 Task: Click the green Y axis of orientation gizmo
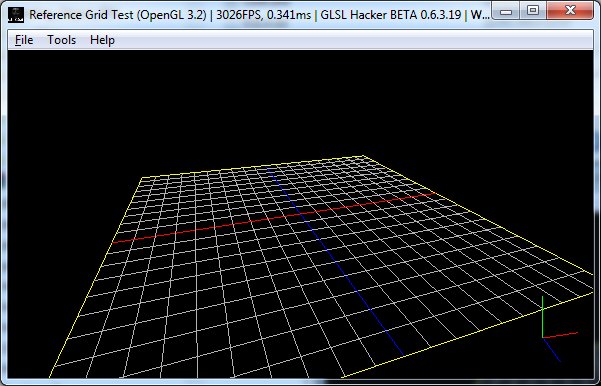[x=543, y=317]
